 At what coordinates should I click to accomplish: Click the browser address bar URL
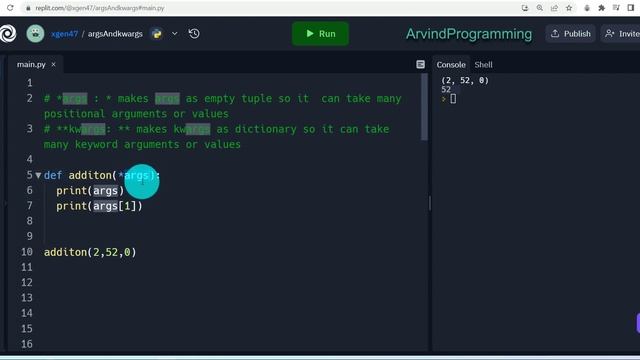100,8
